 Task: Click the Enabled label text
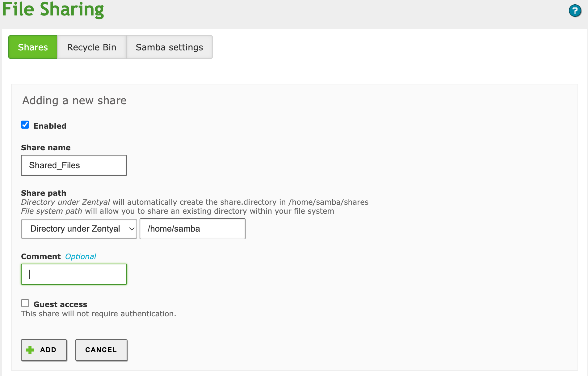point(50,126)
